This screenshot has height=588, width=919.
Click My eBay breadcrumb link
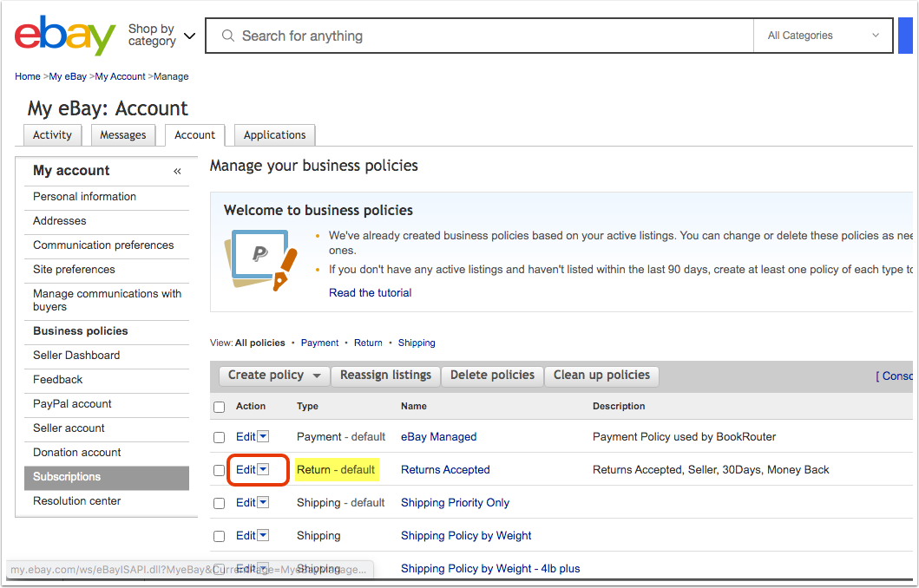click(68, 76)
